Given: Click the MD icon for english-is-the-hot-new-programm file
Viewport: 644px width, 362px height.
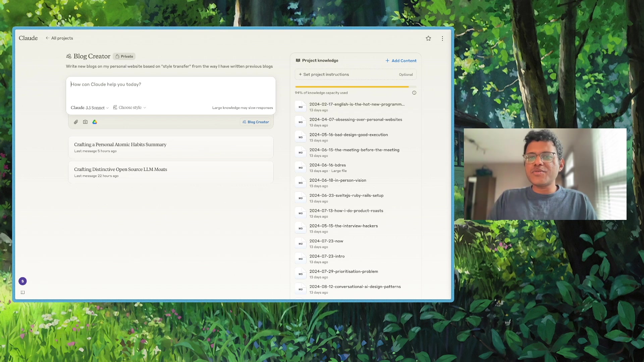Looking at the screenshot, I should pyautogui.click(x=301, y=107).
